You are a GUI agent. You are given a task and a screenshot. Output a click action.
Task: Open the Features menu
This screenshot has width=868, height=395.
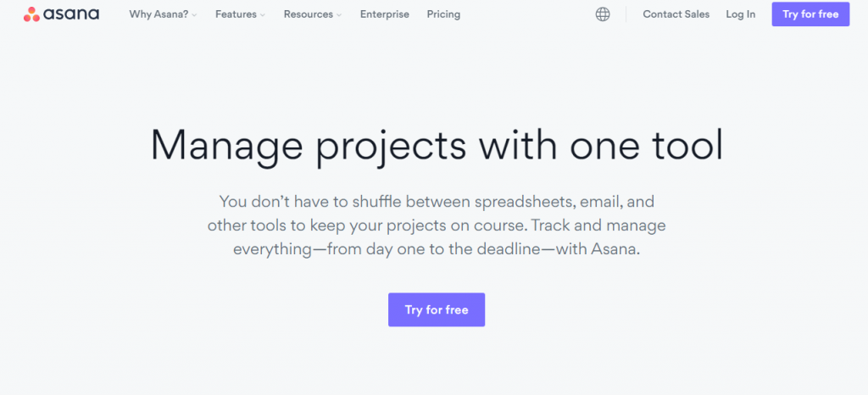coord(240,14)
